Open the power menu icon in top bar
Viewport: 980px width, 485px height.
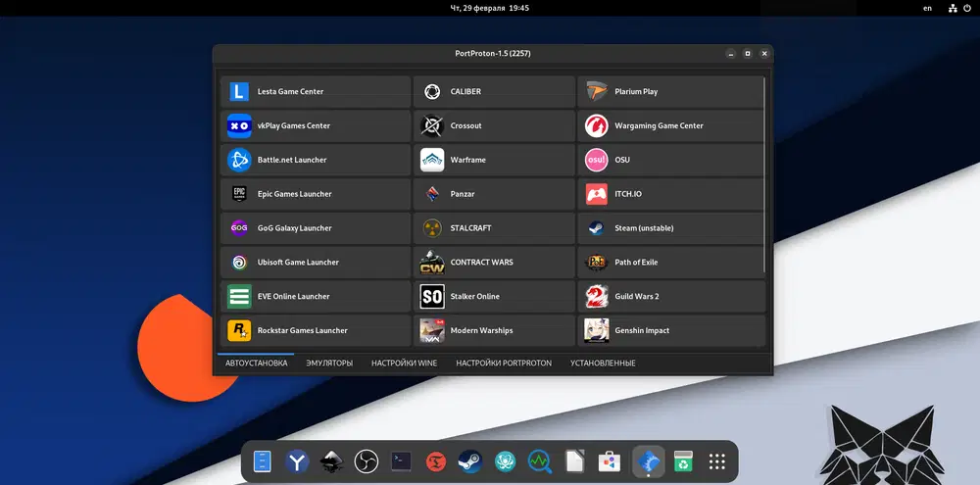[968, 8]
